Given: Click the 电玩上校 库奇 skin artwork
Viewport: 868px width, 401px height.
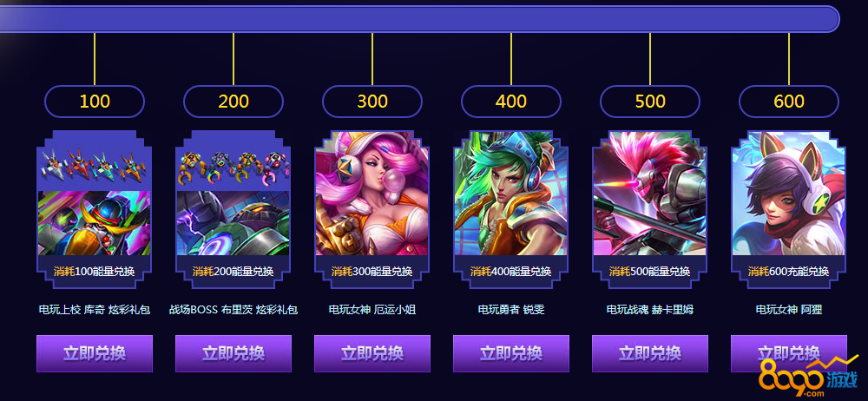Looking at the screenshot, I should click(x=94, y=223).
